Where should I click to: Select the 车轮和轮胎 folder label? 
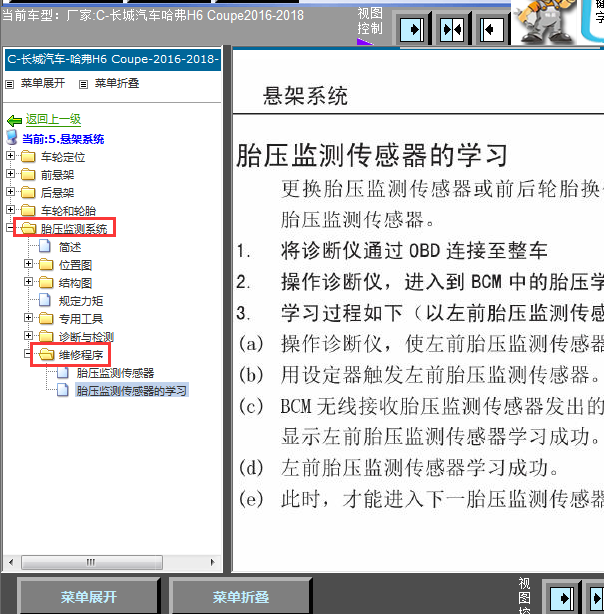pos(69,211)
